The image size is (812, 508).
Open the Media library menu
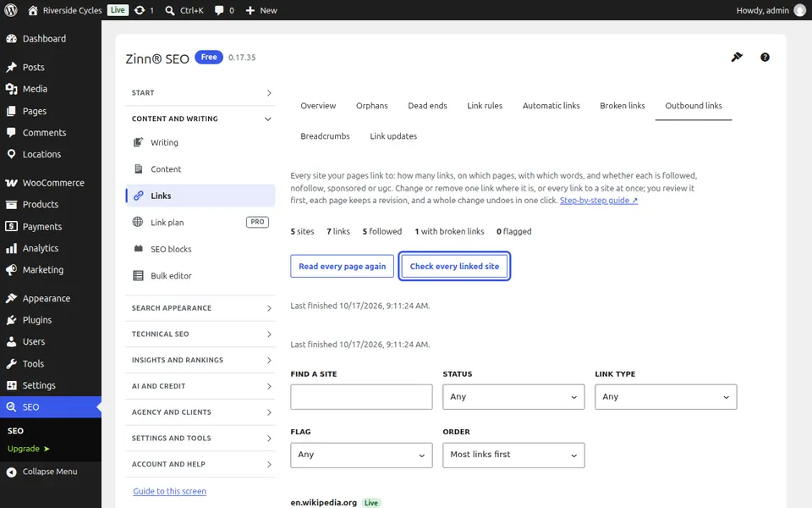(x=51, y=89)
